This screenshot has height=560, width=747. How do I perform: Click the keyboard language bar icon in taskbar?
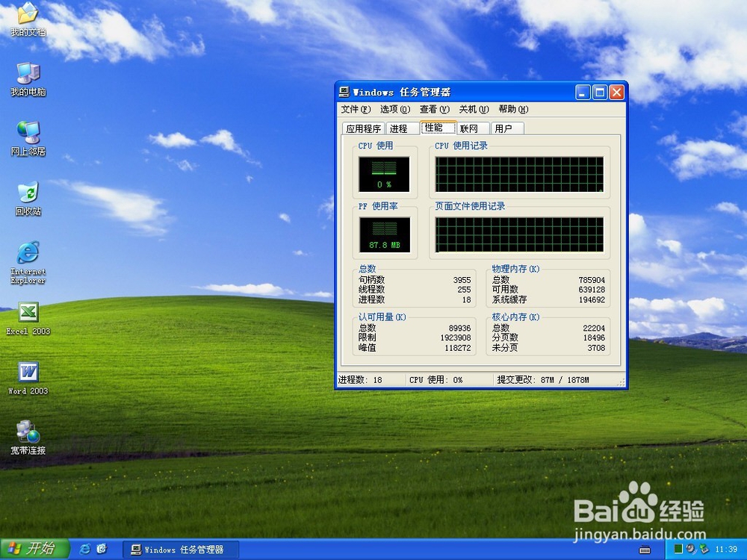pos(645,550)
